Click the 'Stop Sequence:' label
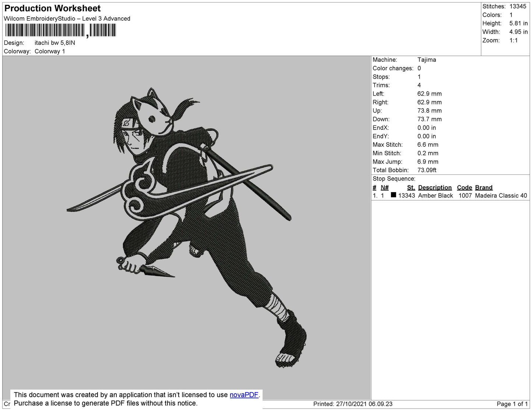Viewport: 532px width, 411px height. tap(394, 178)
